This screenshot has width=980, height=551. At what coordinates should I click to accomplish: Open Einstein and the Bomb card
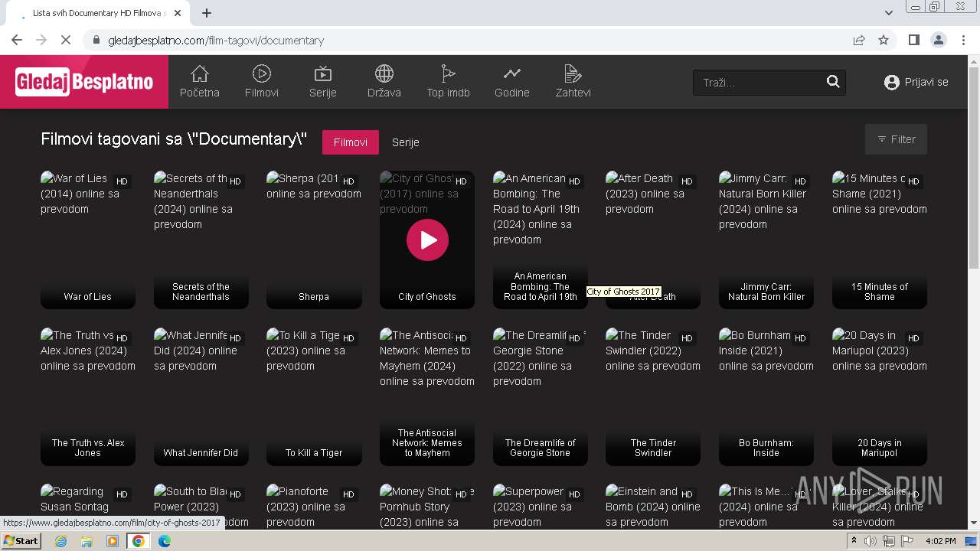(x=653, y=506)
